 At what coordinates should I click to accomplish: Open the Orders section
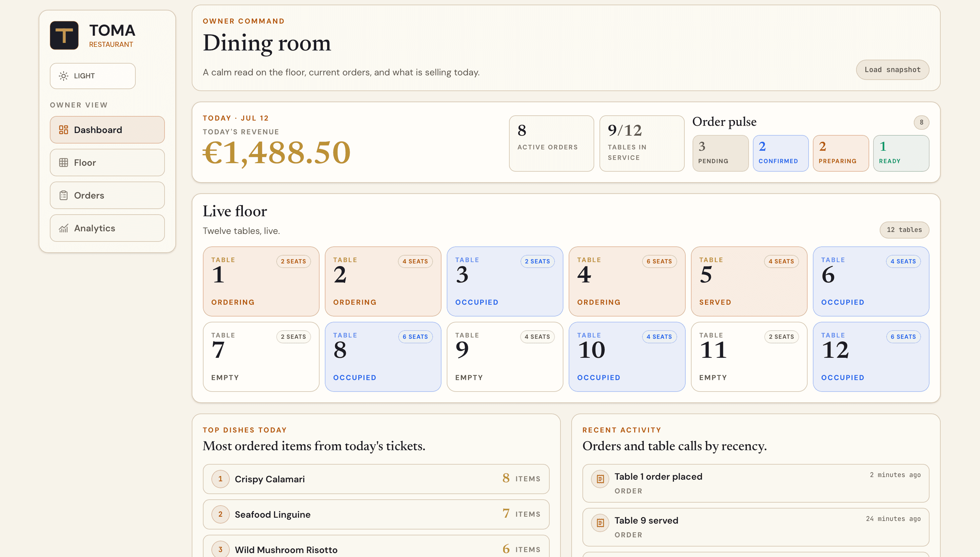coord(107,196)
